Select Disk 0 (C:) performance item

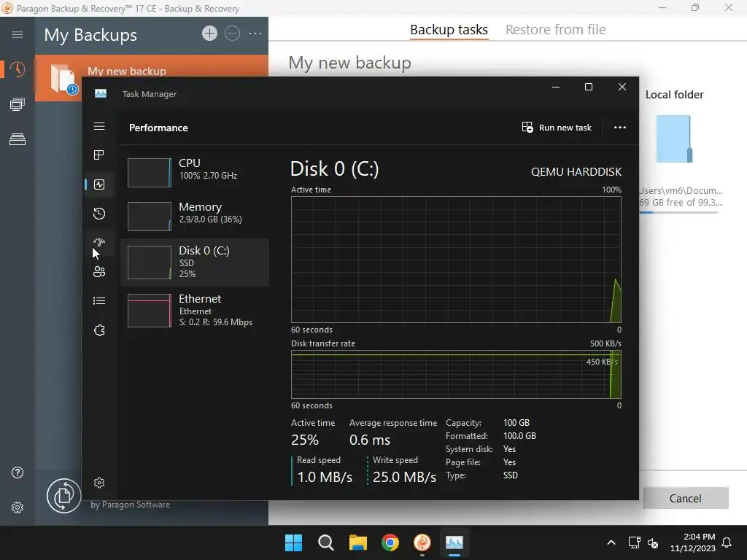pyautogui.click(x=194, y=262)
